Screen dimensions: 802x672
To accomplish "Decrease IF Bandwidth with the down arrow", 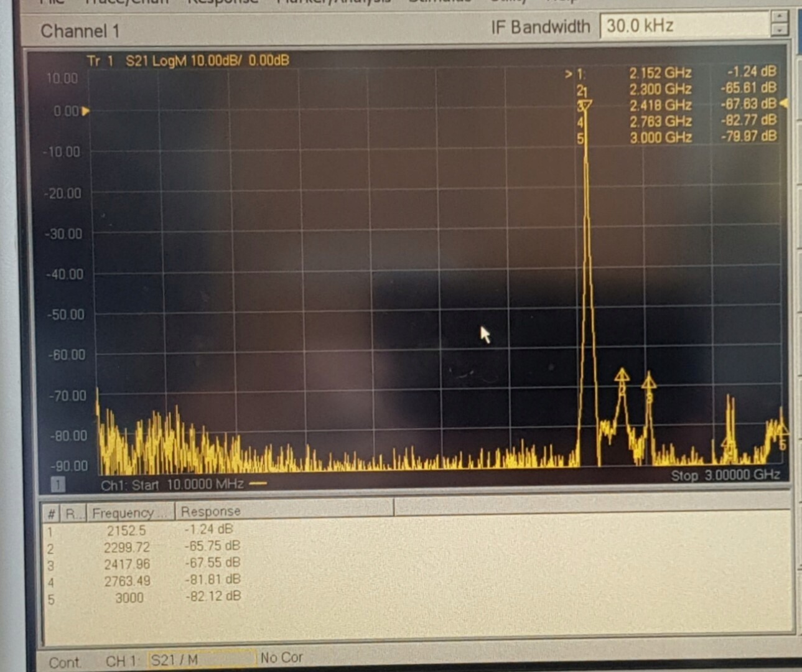I will [779, 30].
